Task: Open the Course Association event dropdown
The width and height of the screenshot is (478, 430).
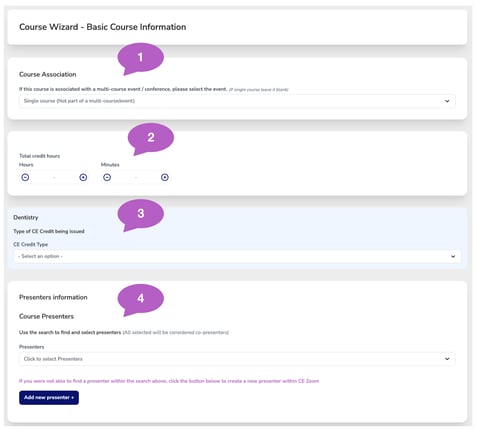Action: 237,101
